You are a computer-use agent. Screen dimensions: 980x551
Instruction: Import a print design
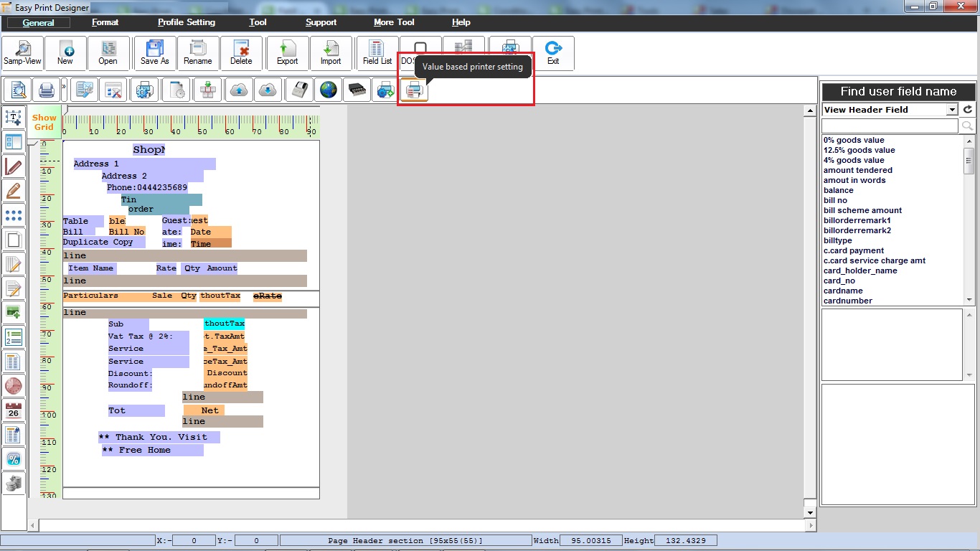[331, 54]
